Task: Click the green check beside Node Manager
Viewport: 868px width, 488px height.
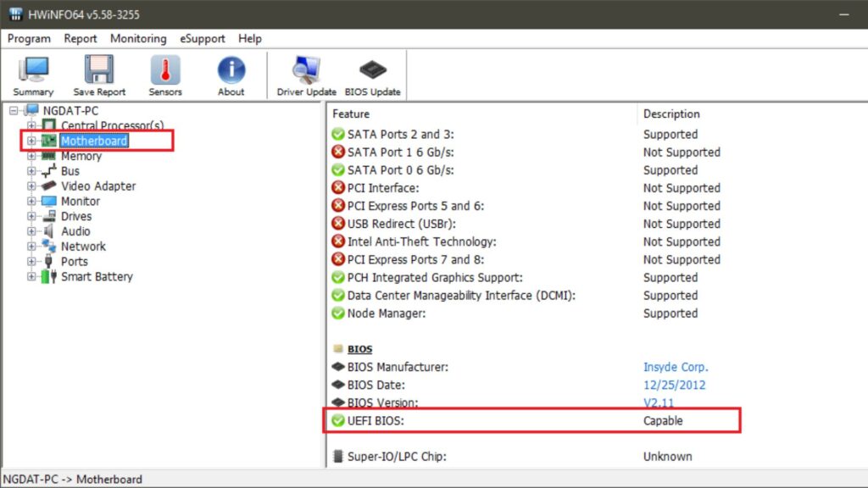Action: pyautogui.click(x=339, y=313)
